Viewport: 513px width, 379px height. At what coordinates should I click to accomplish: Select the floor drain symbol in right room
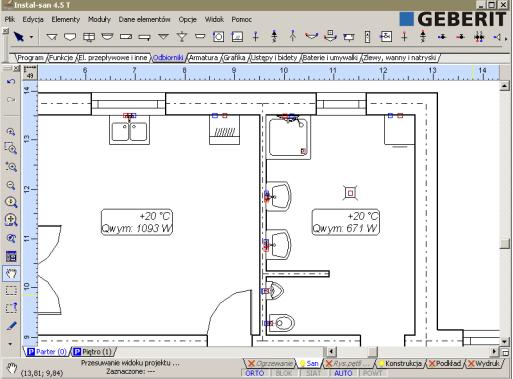tap(350, 193)
